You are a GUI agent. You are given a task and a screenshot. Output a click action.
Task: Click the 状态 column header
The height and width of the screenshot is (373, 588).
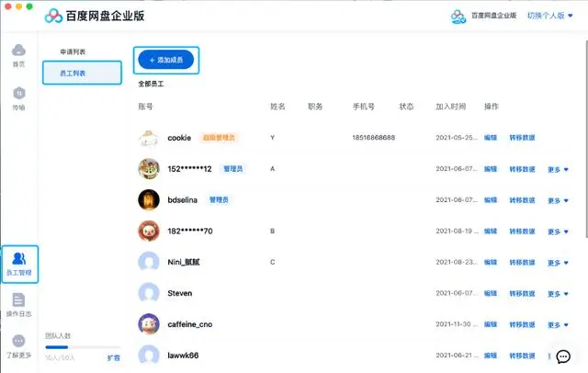pyautogui.click(x=406, y=107)
